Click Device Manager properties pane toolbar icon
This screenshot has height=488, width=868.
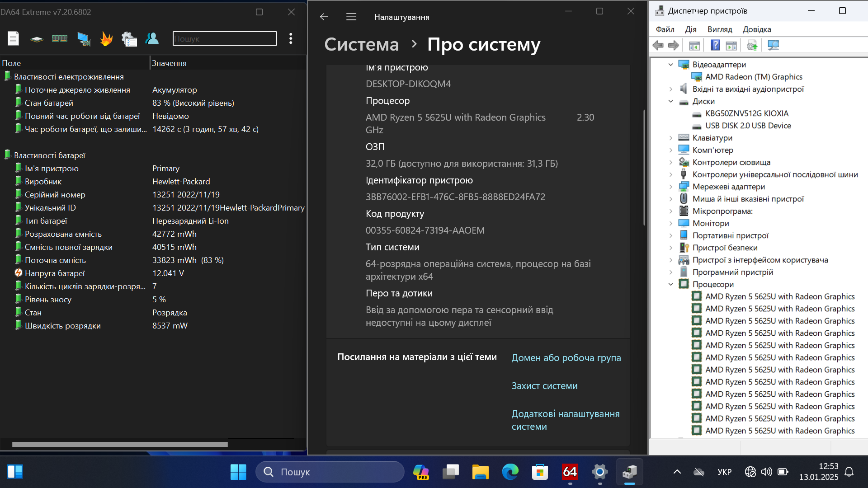click(x=731, y=45)
